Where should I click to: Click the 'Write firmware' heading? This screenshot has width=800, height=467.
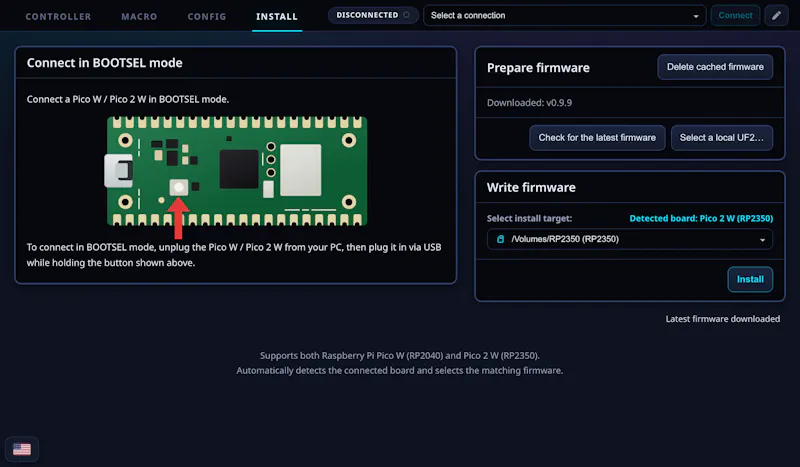point(531,187)
